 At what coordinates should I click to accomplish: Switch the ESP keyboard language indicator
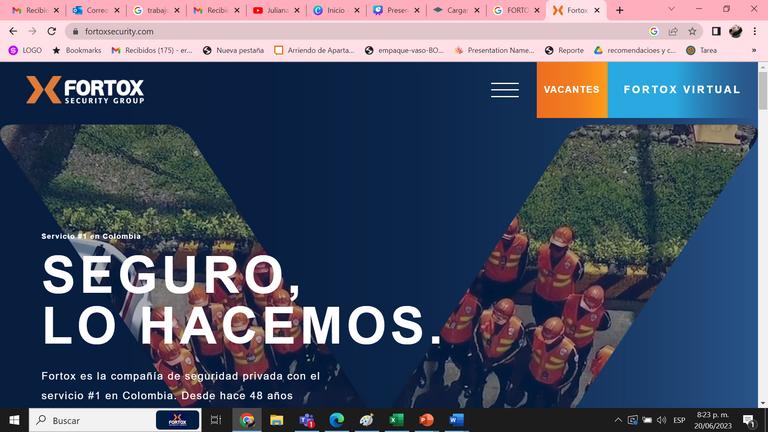[x=679, y=420]
